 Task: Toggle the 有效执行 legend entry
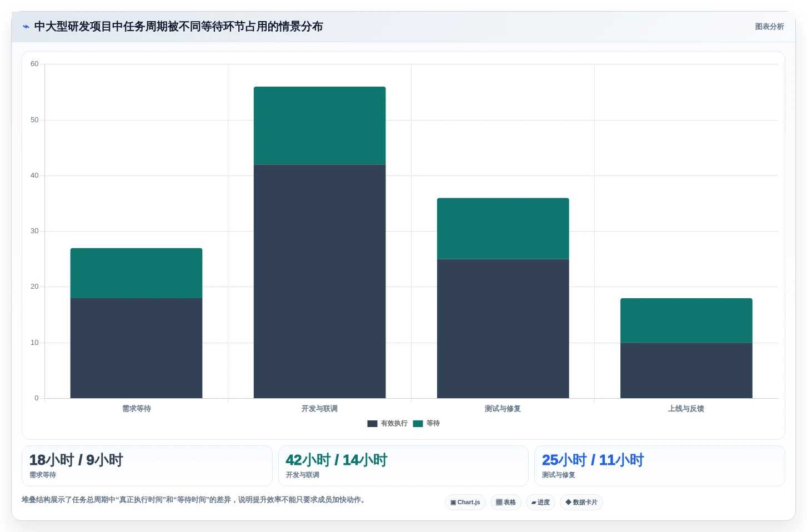pyautogui.click(x=388, y=423)
